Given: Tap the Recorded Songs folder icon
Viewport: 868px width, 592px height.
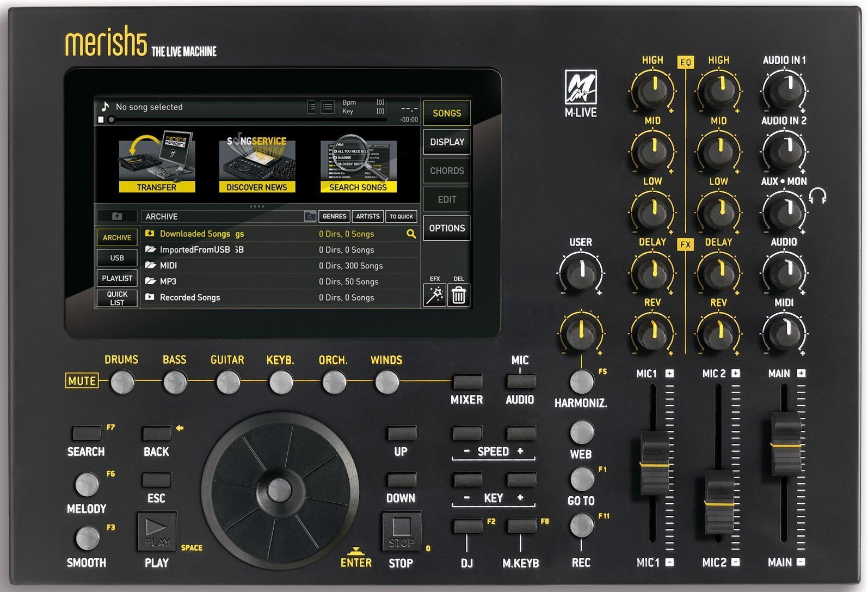Looking at the screenshot, I should coord(150,297).
